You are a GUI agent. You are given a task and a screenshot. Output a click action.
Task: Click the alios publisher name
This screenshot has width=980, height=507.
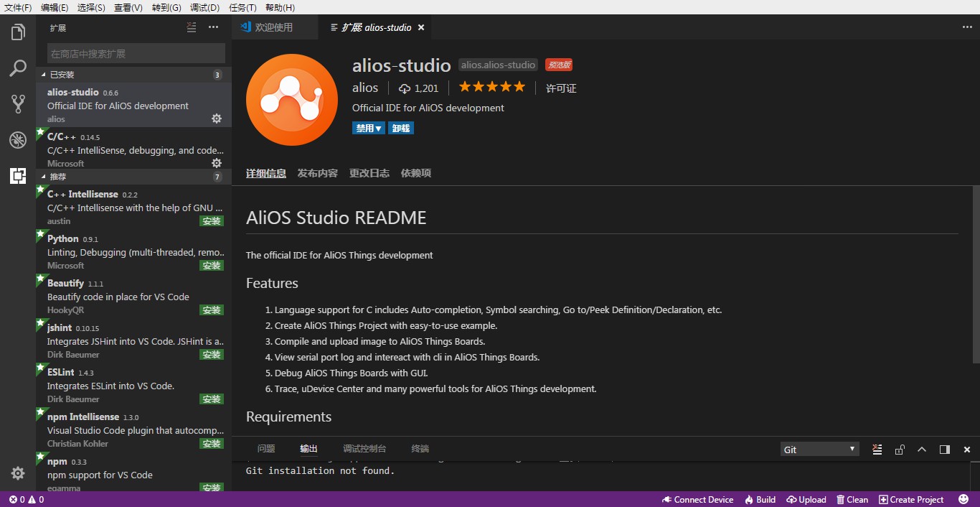(365, 88)
